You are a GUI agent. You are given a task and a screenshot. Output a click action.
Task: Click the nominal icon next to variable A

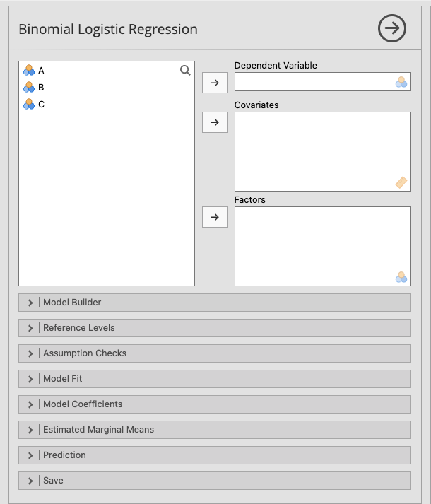point(29,70)
